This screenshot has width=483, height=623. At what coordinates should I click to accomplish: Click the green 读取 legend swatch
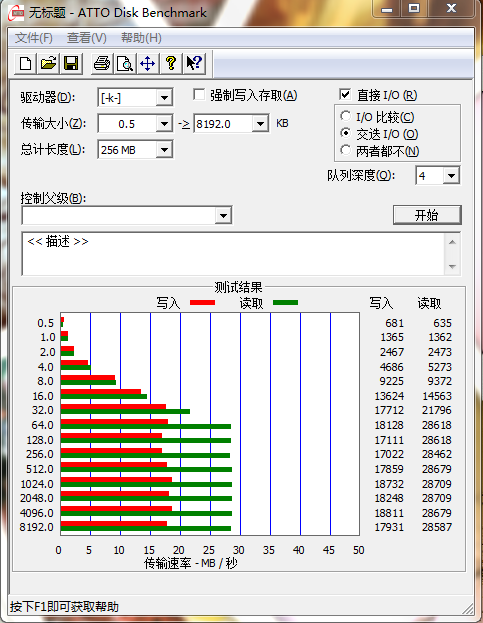[285, 303]
